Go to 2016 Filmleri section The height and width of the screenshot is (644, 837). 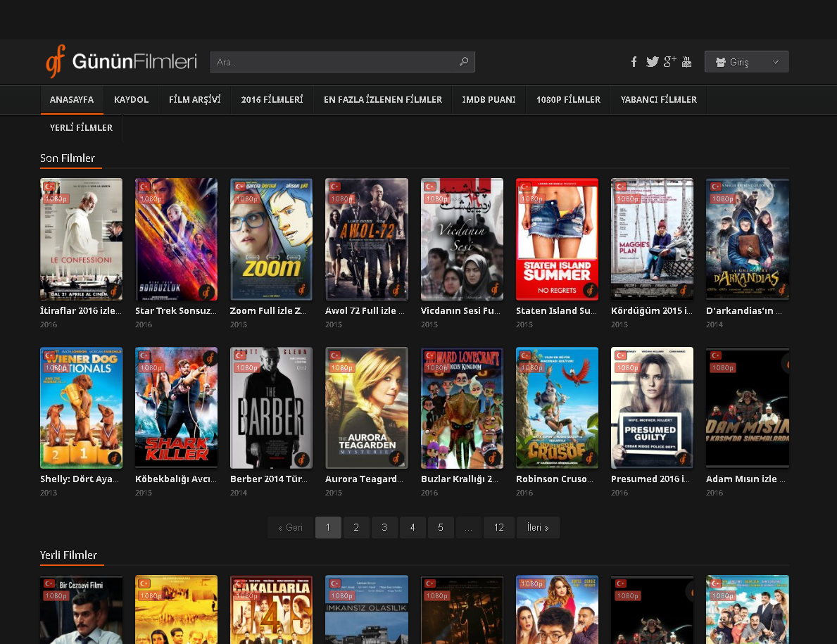(x=272, y=100)
